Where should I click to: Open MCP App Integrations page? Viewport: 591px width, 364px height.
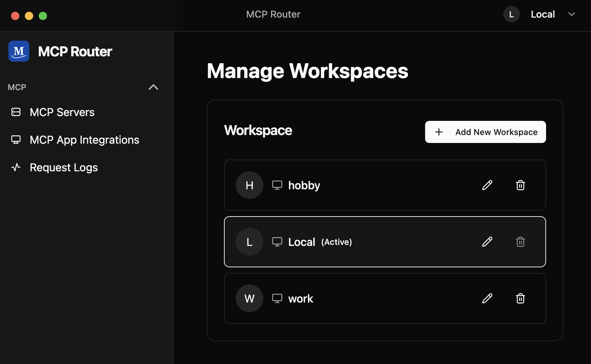pos(84,140)
